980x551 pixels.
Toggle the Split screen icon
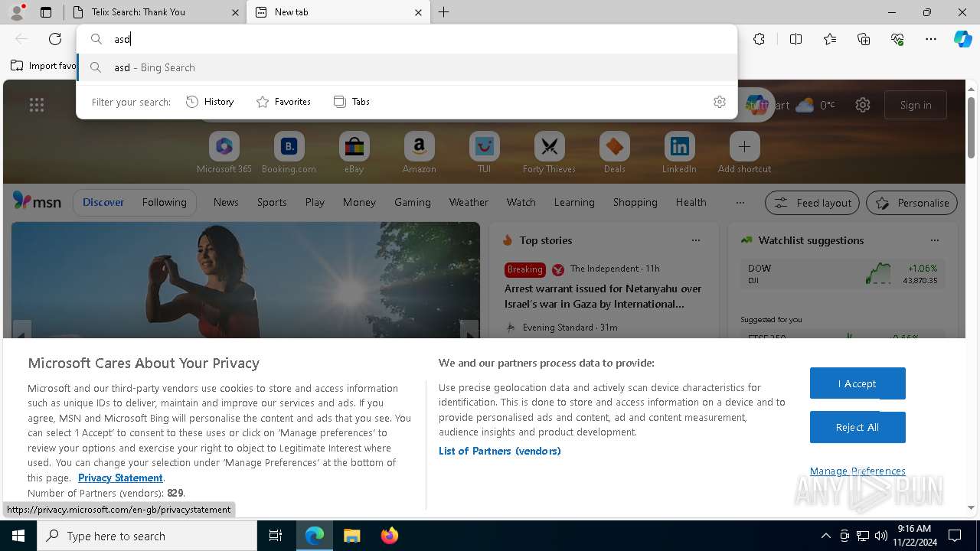click(795, 39)
